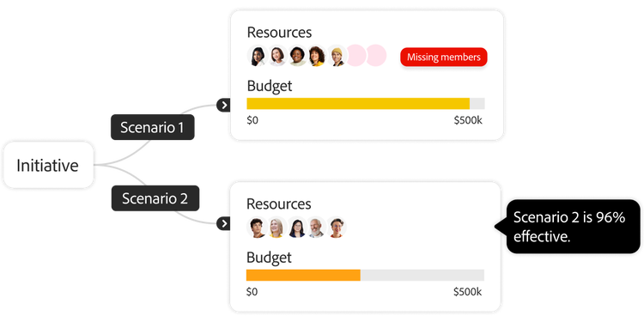Open the Initiative node

pos(48,165)
